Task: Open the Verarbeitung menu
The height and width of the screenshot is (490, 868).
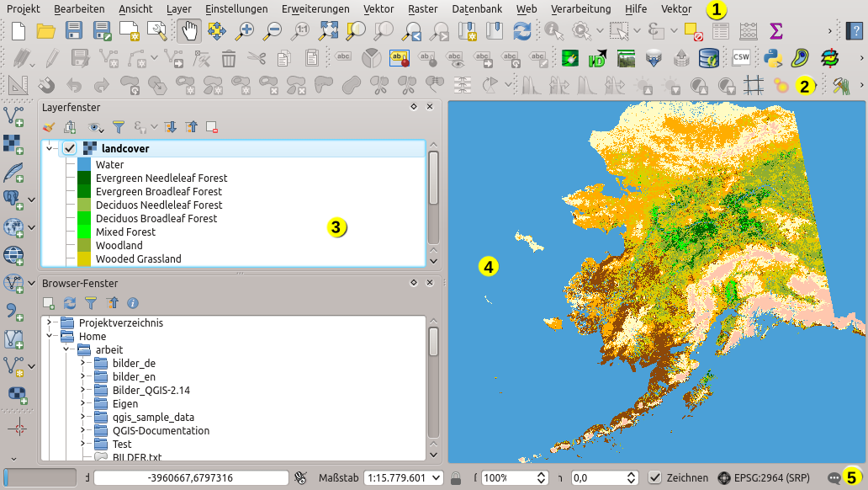Action: pyautogui.click(x=580, y=8)
